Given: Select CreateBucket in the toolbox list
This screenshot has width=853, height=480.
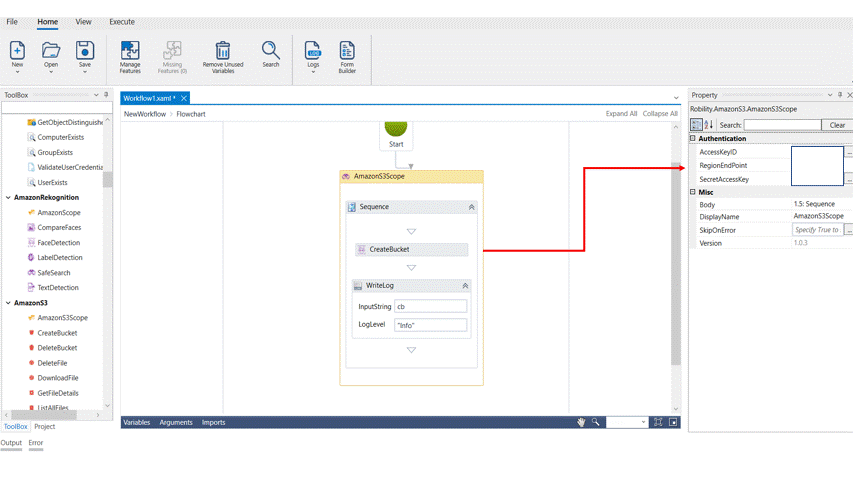Looking at the screenshot, I should pos(57,333).
